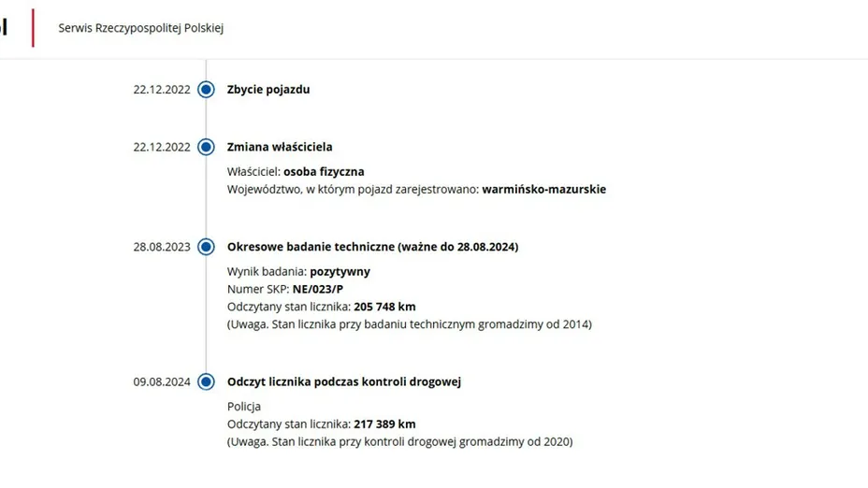Click the 09.08.2024 date label
The height and width of the screenshot is (488, 868).
pos(162,381)
